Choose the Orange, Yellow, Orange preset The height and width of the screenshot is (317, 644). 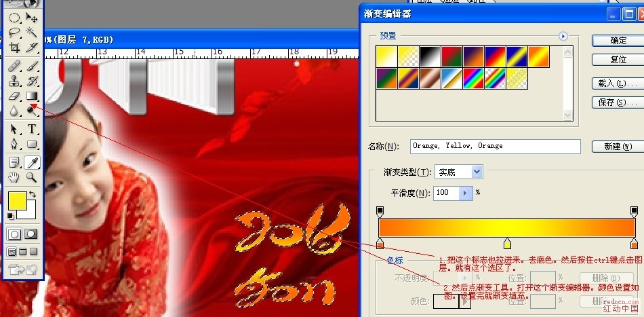pyautogui.click(x=538, y=57)
